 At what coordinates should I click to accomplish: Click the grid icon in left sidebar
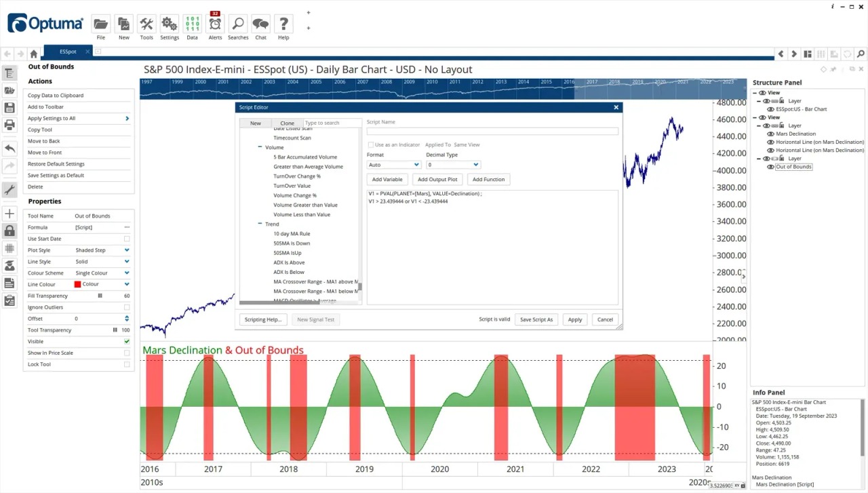9,248
